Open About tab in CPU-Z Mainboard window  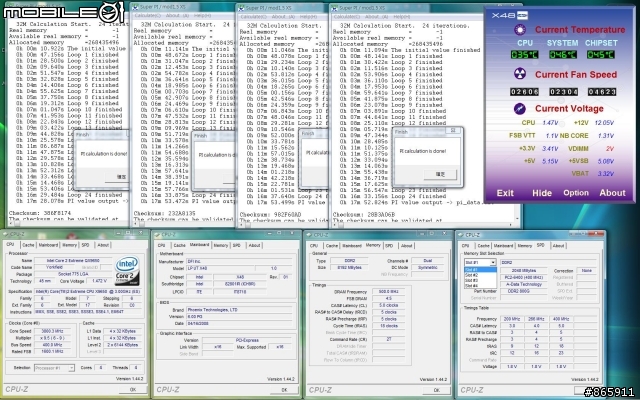click(x=254, y=245)
